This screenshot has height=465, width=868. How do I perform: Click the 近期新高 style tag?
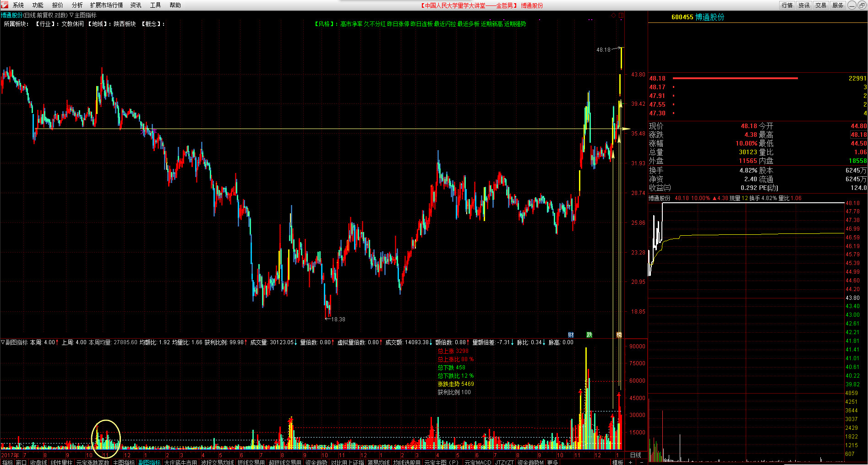tap(491, 24)
